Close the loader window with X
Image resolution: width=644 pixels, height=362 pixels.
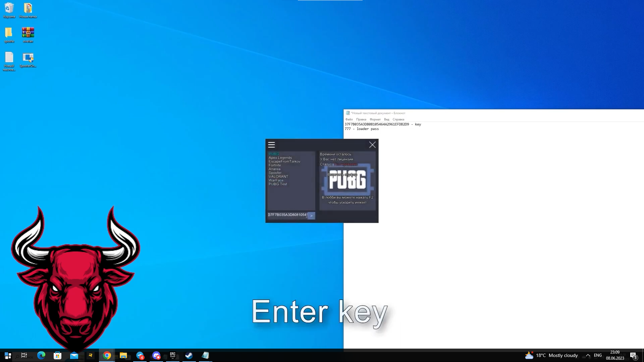click(372, 145)
